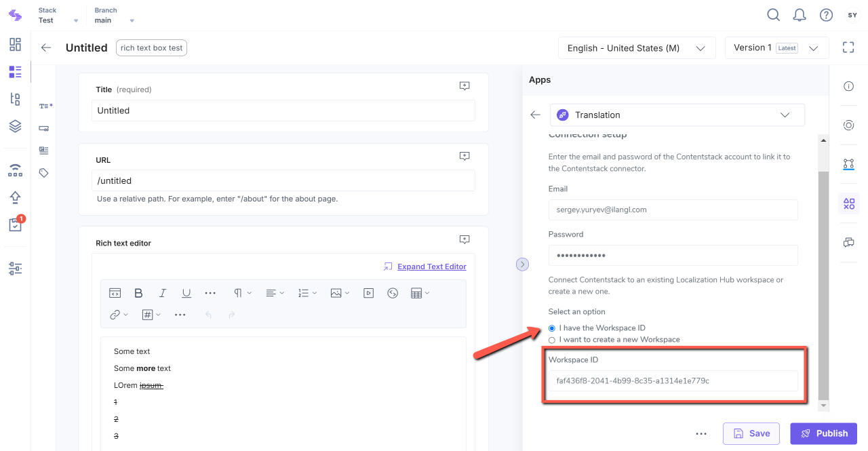Open the help question mark icon
This screenshot has height=451, width=868.
click(826, 15)
